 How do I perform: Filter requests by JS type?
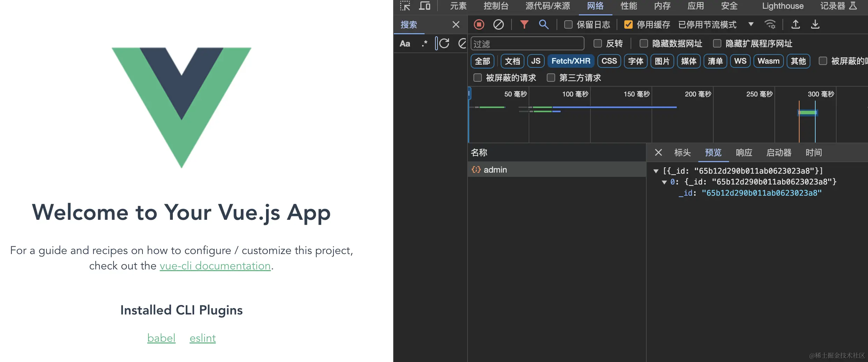[536, 61]
